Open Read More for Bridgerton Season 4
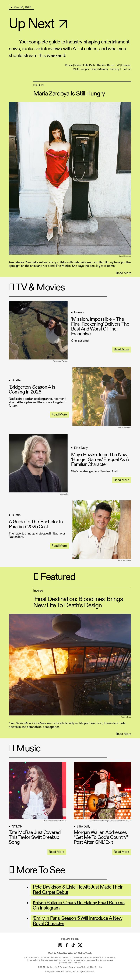This screenshot has height=980, width=140. (x=59, y=414)
